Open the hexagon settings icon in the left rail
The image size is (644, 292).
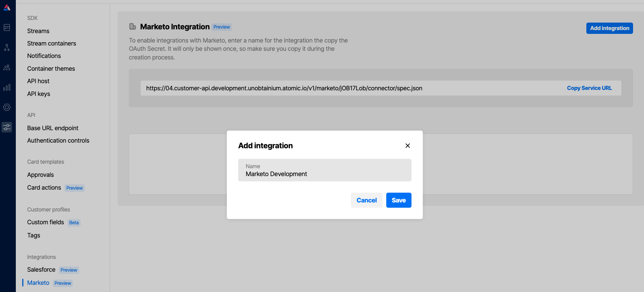pos(7,107)
